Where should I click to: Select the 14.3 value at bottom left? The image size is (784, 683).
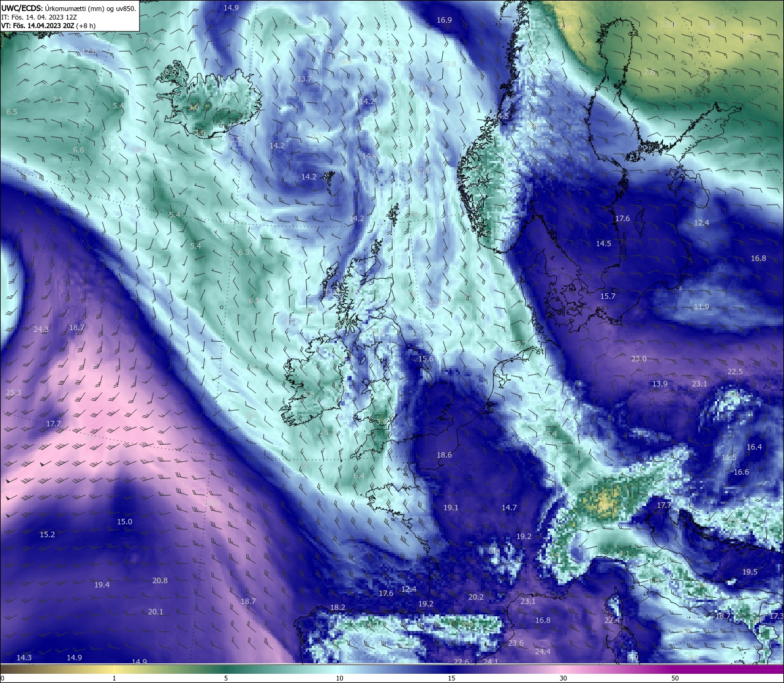tap(24, 658)
